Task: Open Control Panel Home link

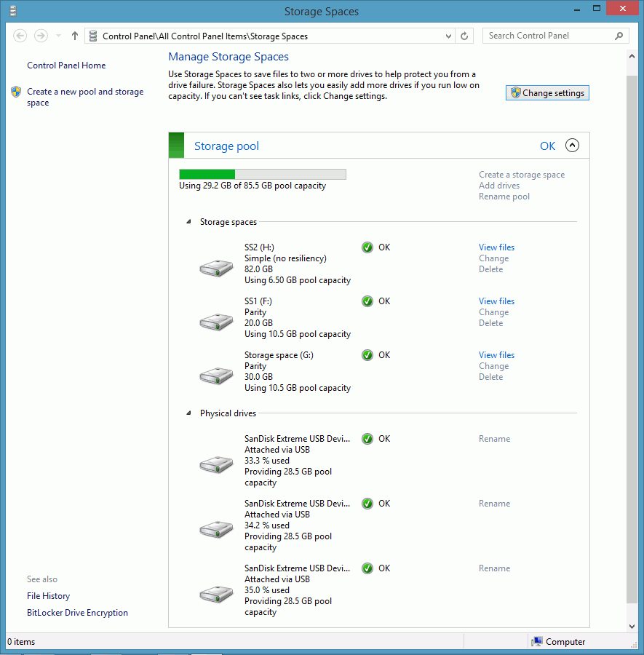Action: click(66, 65)
